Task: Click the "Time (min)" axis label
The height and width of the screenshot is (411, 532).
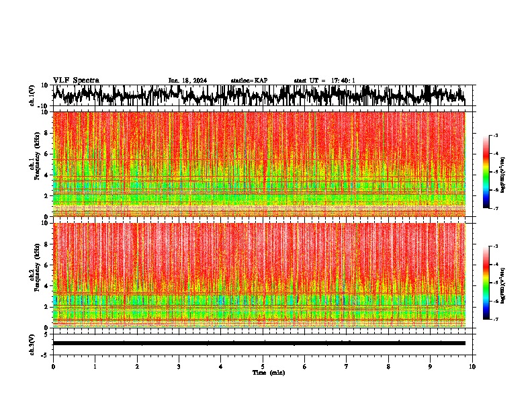Action: 269,373
